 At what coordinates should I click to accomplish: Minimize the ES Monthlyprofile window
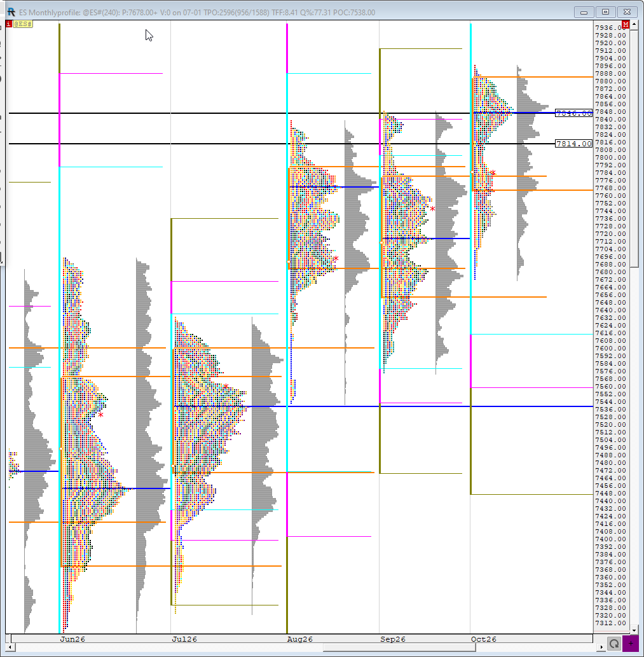(x=584, y=12)
